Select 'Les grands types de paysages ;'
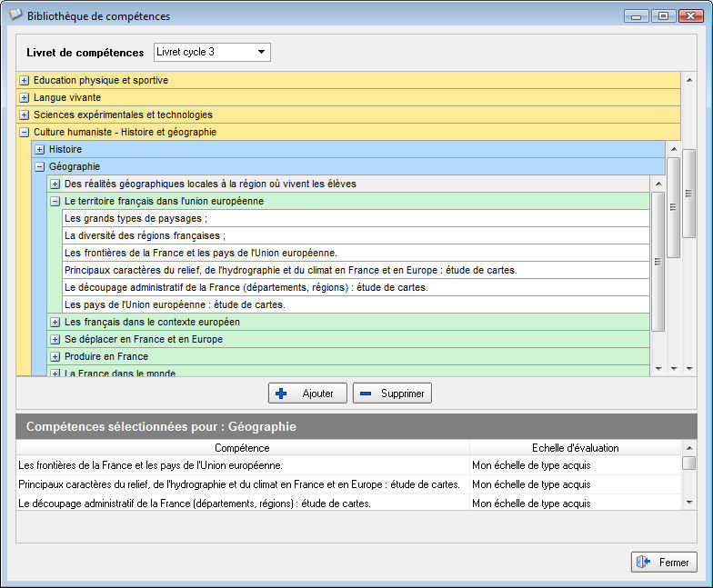 click(356, 218)
